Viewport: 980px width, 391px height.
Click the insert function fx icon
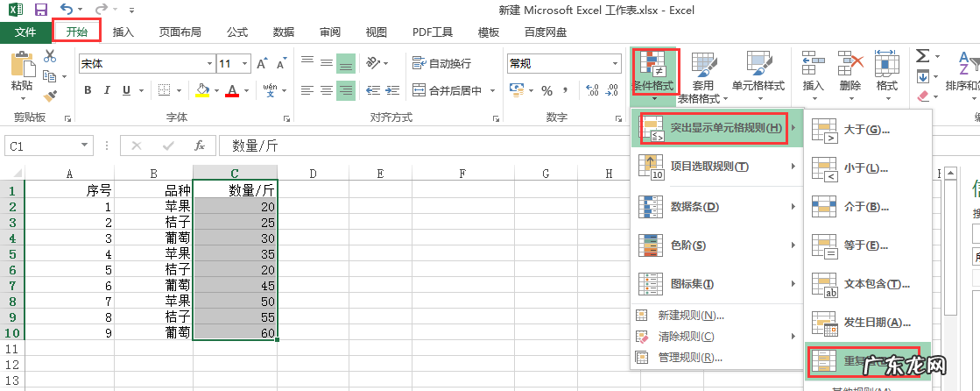pos(200,146)
